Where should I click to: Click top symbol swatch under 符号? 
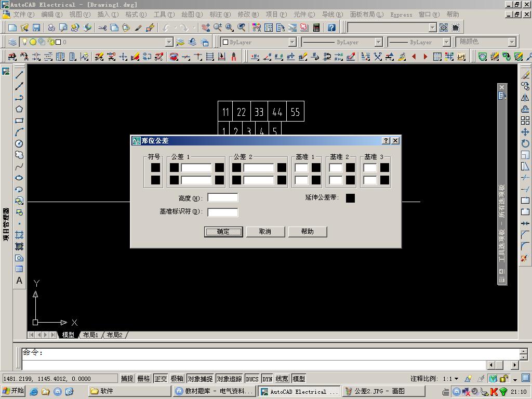pyautogui.click(x=155, y=168)
